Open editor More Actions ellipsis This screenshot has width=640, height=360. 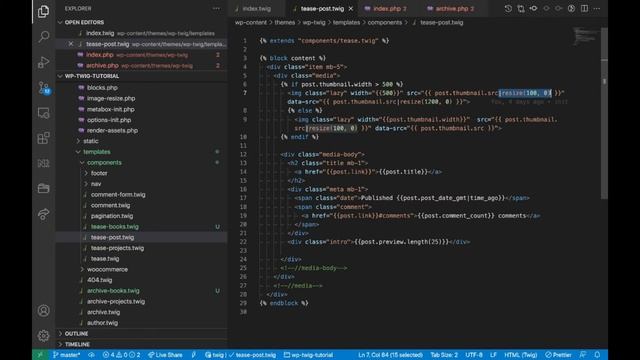click(x=597, y=9)
